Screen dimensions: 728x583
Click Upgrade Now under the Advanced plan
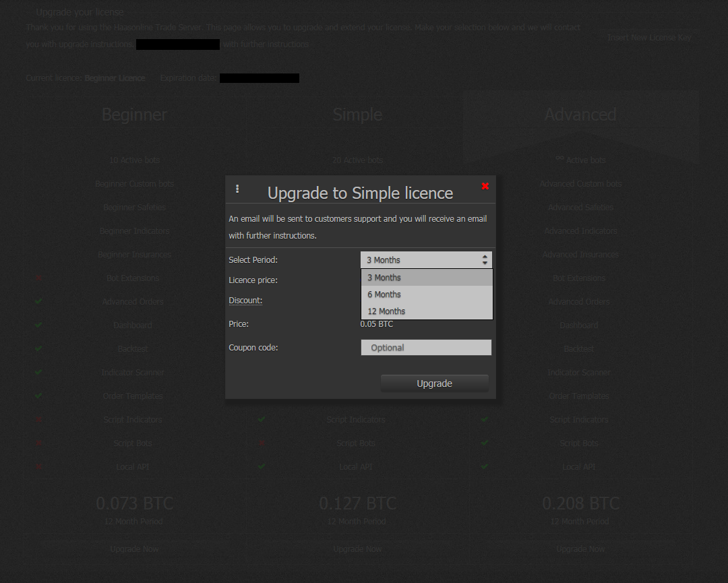581,549
